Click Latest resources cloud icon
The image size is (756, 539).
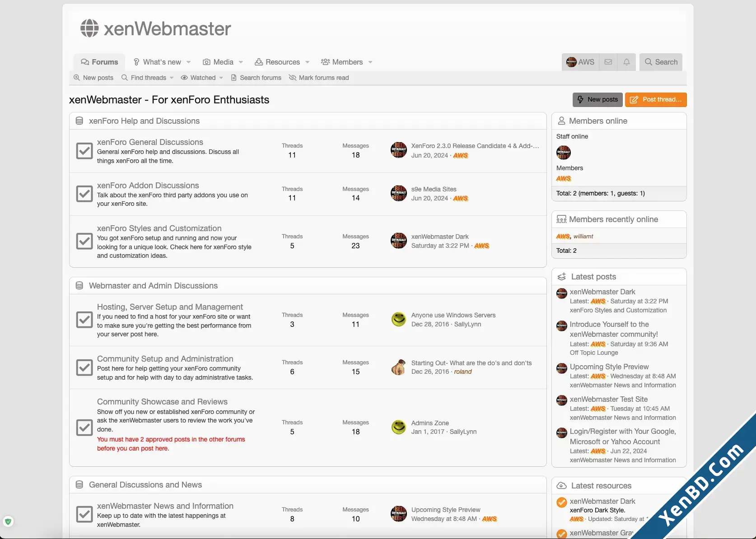pyautogui.click(x=562, y=486)
